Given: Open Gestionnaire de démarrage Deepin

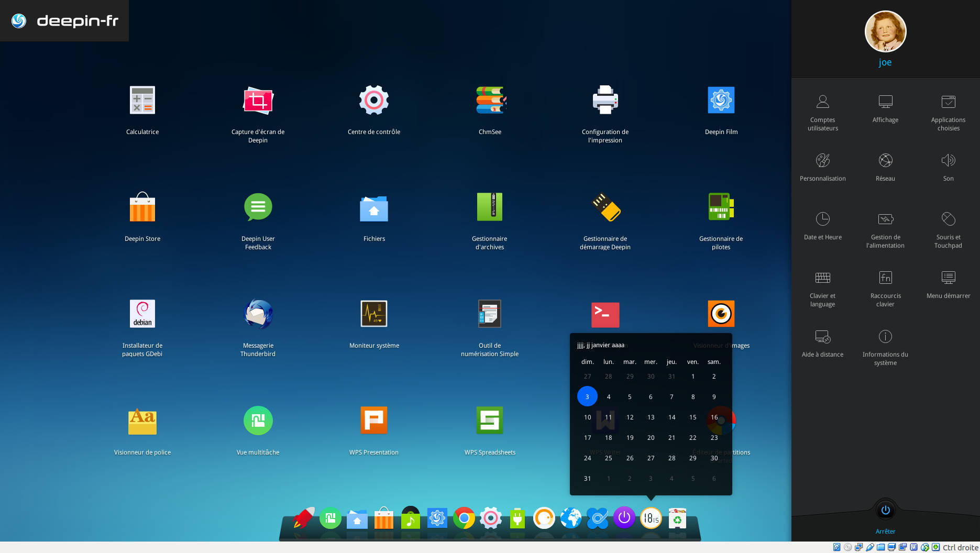Looking at the screenshot, I should [605, 207].
